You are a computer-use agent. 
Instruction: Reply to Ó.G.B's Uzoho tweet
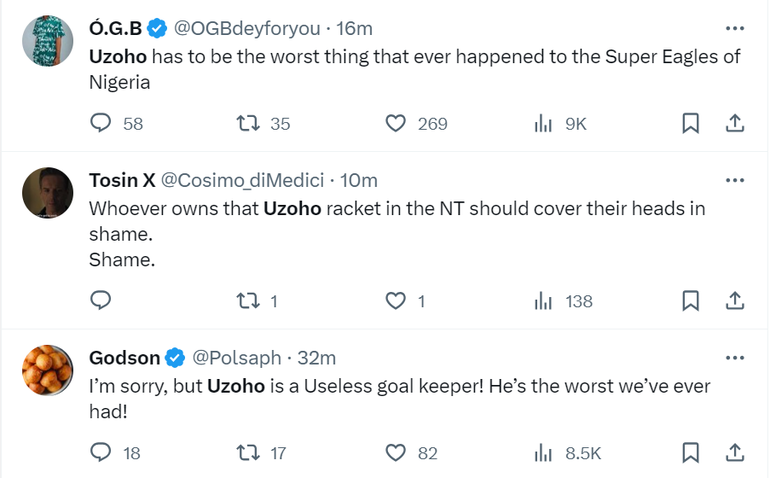point(101,124)
